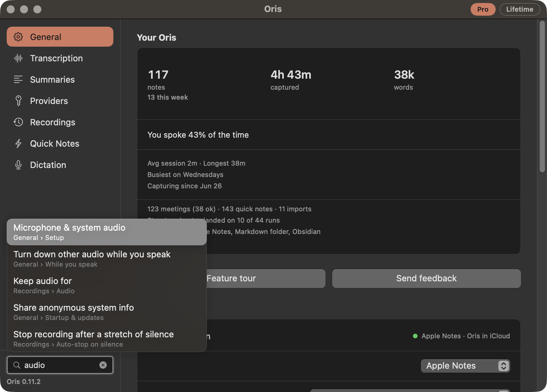Click the magnifying glass search icon
This screenshot has width=547, height=392.
(17, 365)
